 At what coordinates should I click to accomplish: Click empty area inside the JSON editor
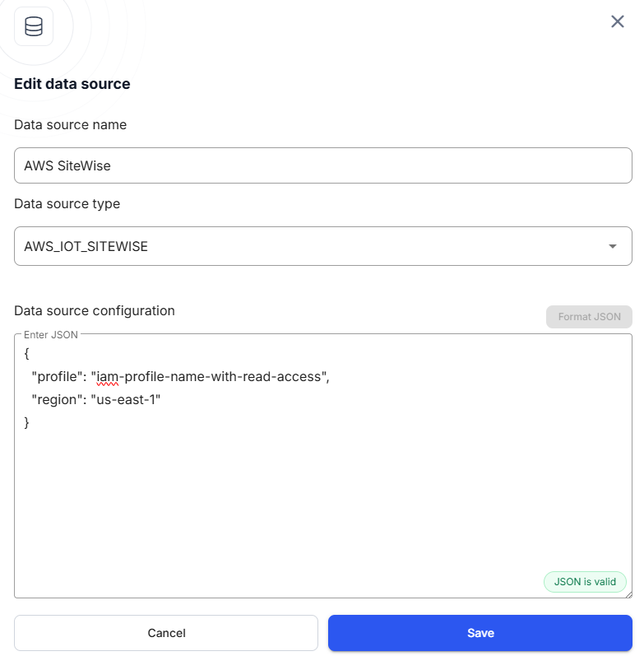coord(322,502)
